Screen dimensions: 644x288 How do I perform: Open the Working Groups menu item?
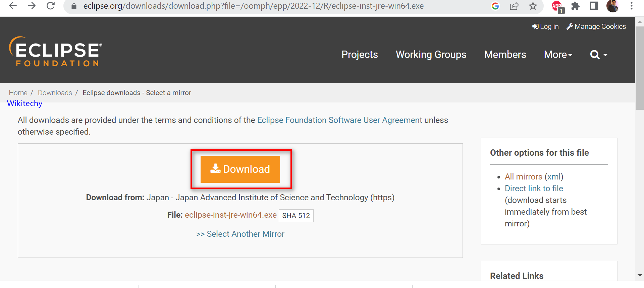tap(431, 55)
